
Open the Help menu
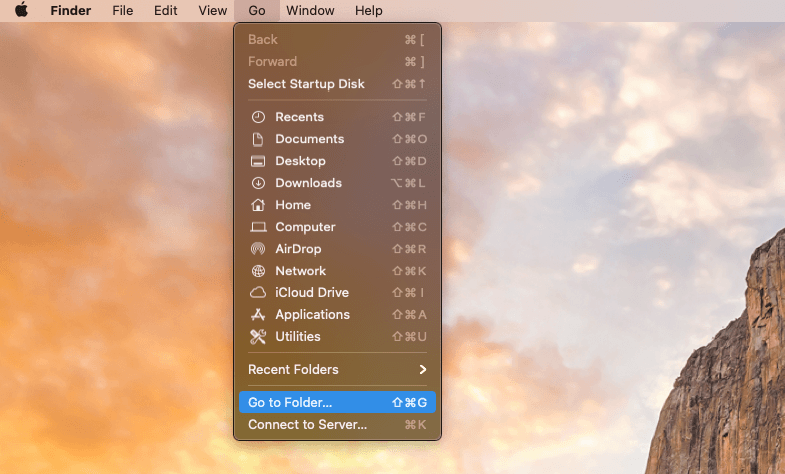[369, 11]
